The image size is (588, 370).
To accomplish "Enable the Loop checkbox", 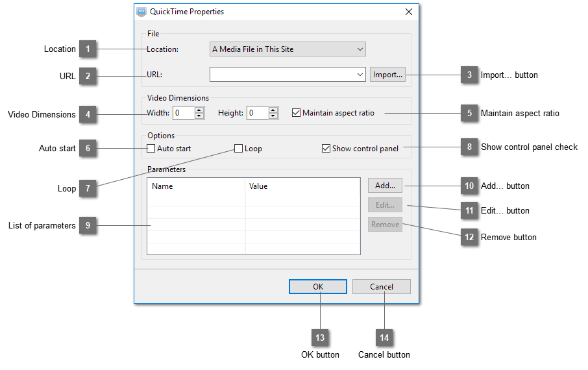I will (238, 148).
